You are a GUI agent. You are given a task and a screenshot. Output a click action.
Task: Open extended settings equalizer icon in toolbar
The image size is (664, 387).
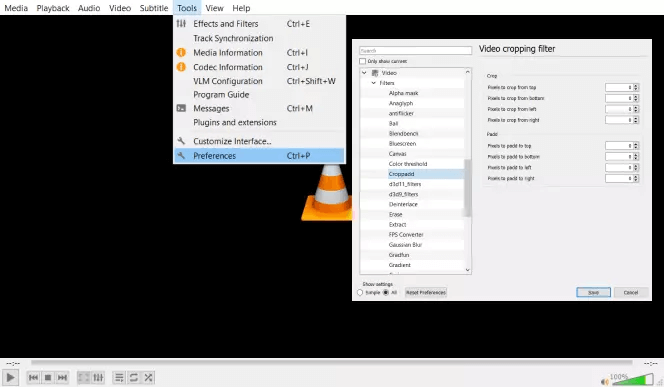(x=98, y=377)
